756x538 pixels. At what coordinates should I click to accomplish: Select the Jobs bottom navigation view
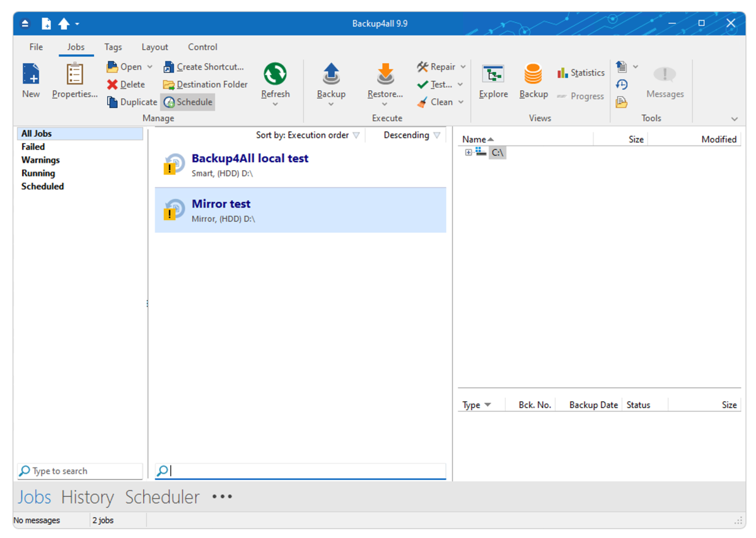pos(34,497)
